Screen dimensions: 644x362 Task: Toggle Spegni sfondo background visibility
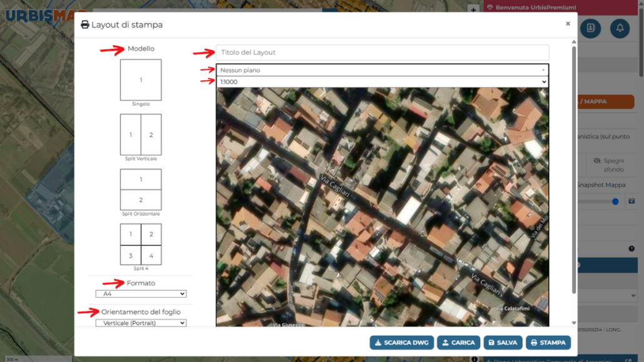tap(609, 165)
